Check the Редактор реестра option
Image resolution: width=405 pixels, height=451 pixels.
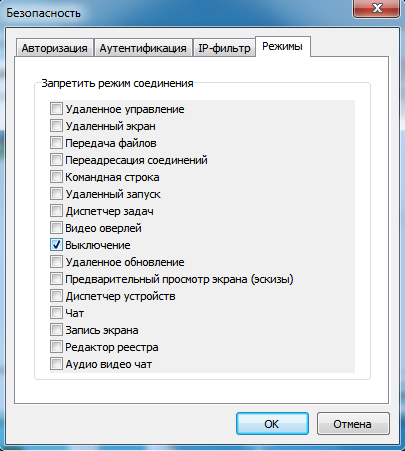pyautogui.click(x=56, y=347)
